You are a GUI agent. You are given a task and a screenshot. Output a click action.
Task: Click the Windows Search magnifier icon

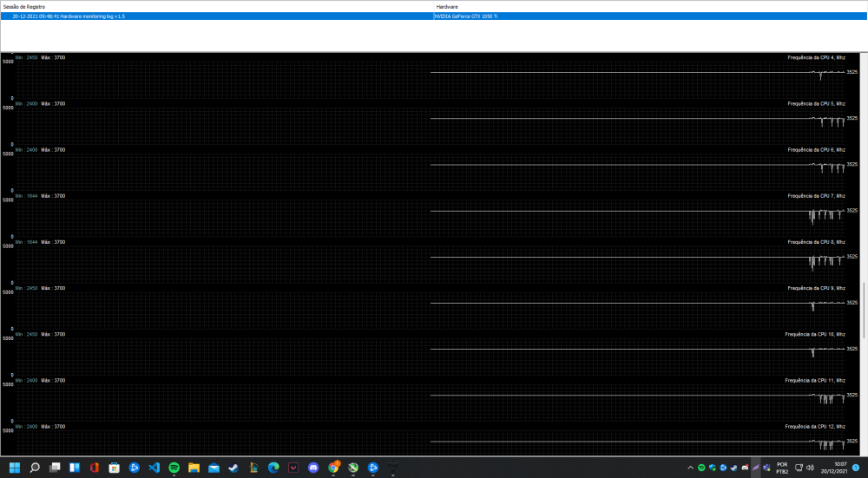35,468
